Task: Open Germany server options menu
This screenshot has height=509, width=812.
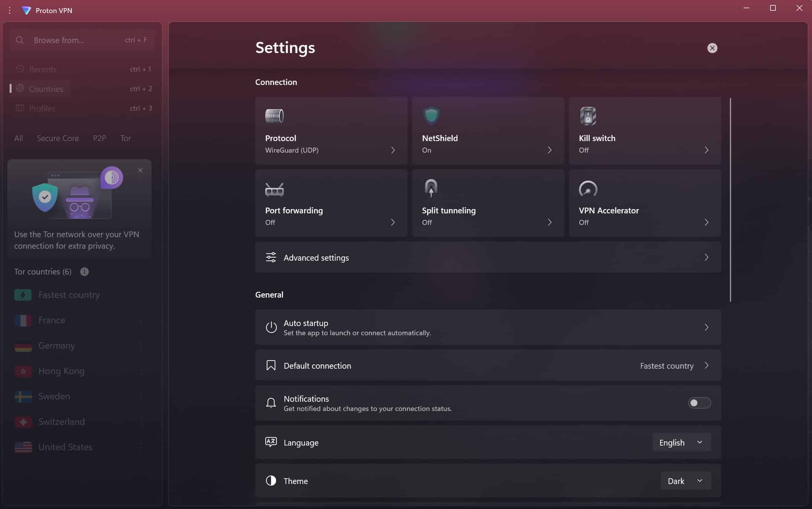Action: pyautogui.click(x=141, y=346)
